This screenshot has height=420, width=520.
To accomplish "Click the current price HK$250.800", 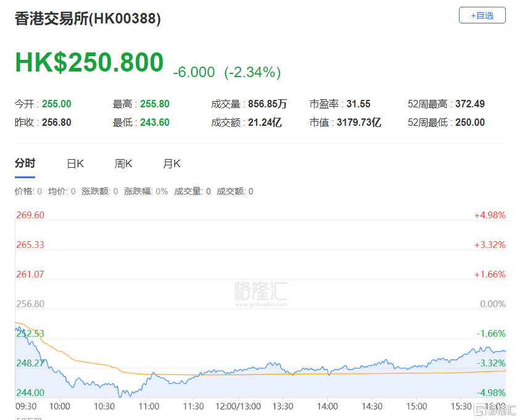I will point(89,62).
